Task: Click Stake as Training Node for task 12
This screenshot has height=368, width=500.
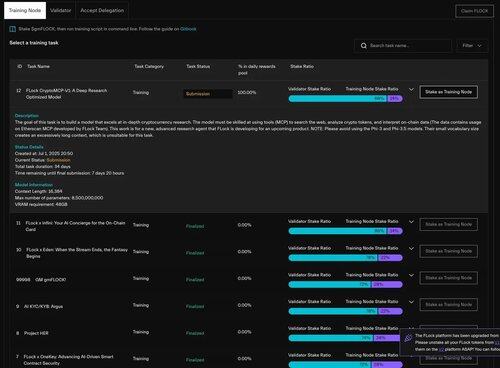Action: point(448,92)
